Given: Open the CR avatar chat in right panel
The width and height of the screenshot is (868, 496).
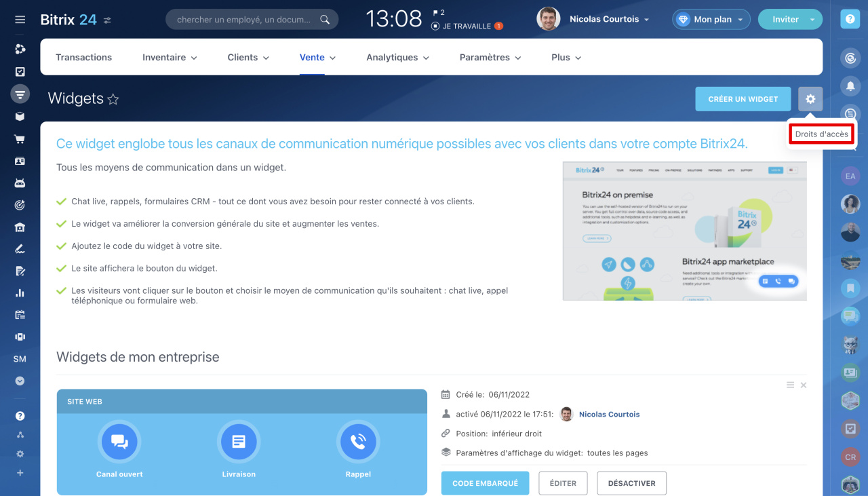Looking at the screenshot, I should [x=850, y=457].
